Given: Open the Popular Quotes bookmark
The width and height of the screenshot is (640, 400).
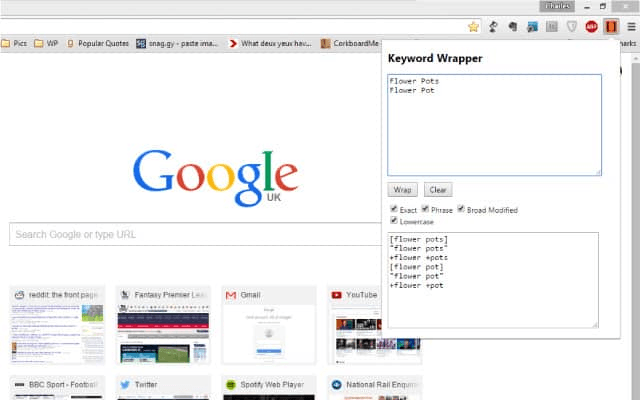Looking at the screenshot, I should [98, 43].
